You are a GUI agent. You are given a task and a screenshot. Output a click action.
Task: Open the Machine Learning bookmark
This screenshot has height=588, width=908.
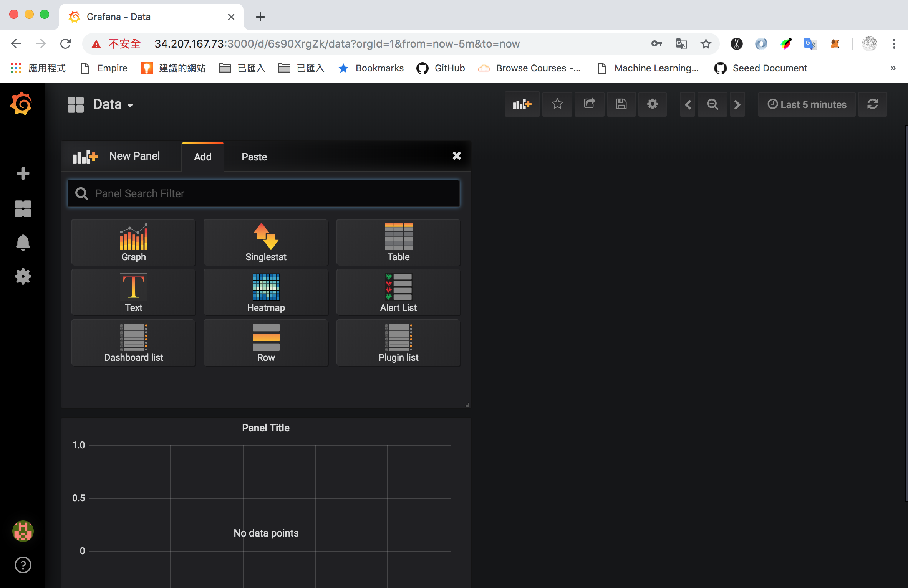coord(648,68)
